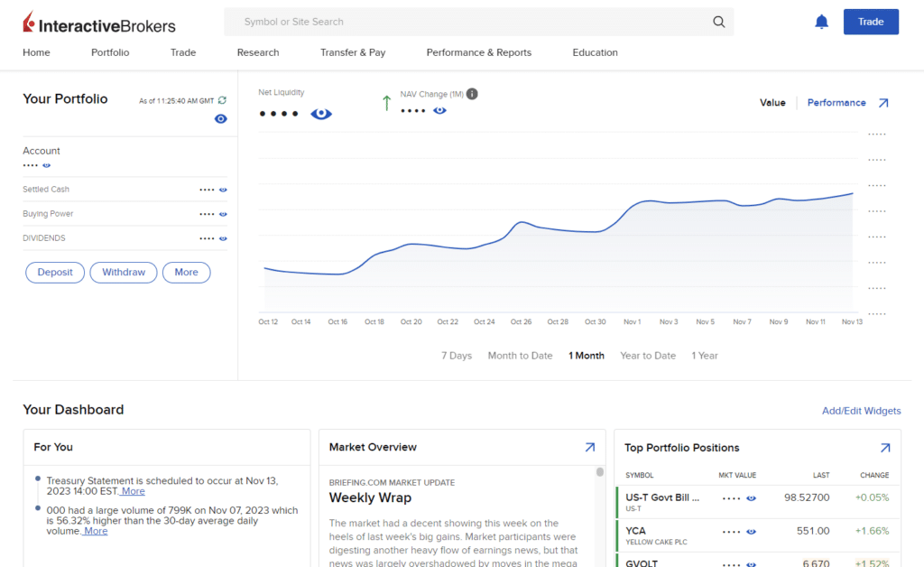Click the search magnifier icon

(718, 21)
